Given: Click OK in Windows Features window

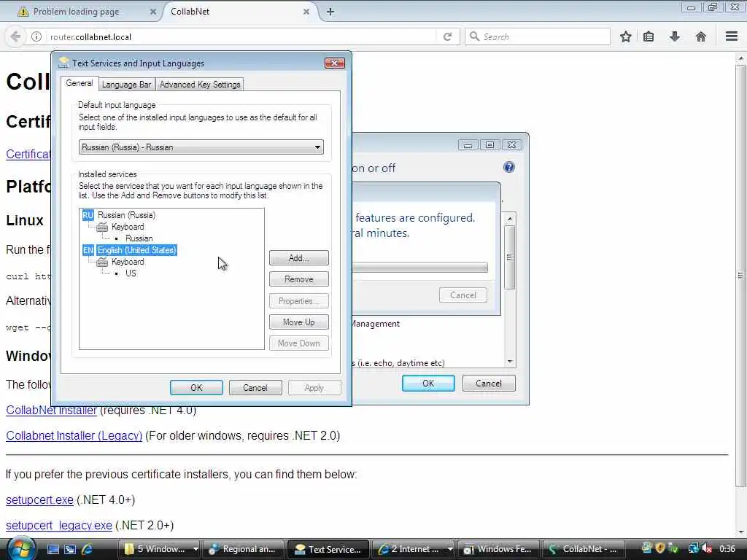Looking at the screenshot, I should 428,384.
